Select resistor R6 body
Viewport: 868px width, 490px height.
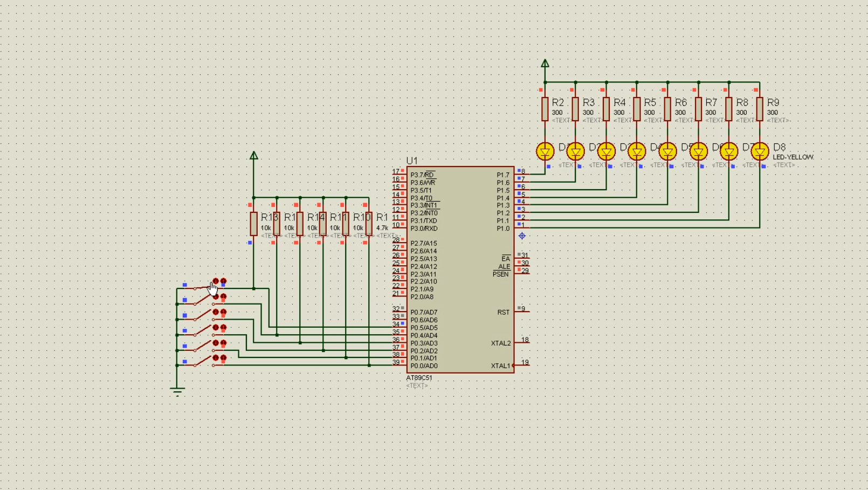point(667,109)
